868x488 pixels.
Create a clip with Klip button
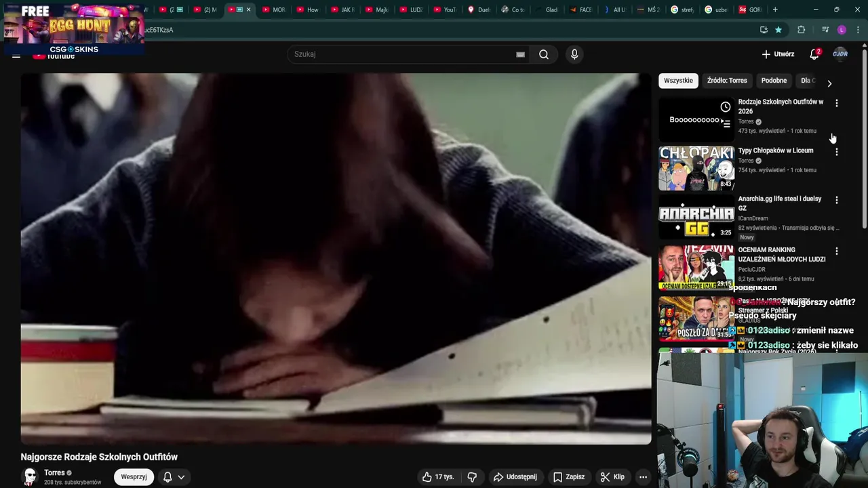tap(612, 477)
